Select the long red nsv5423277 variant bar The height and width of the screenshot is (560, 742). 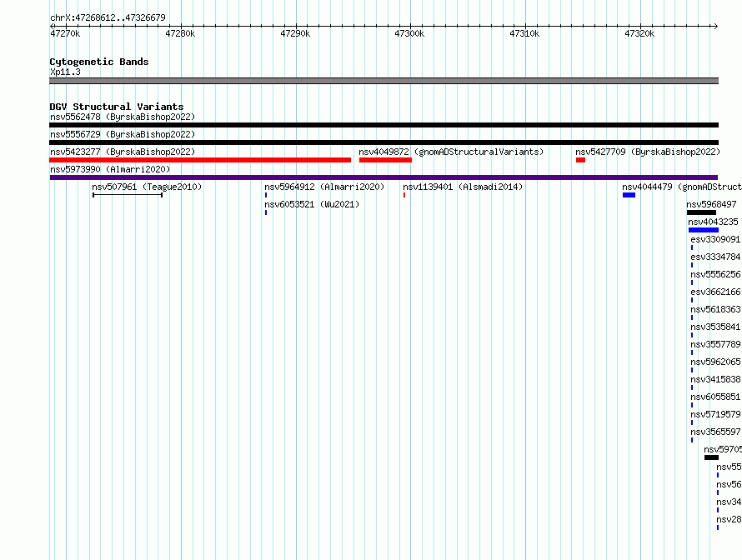200,160
